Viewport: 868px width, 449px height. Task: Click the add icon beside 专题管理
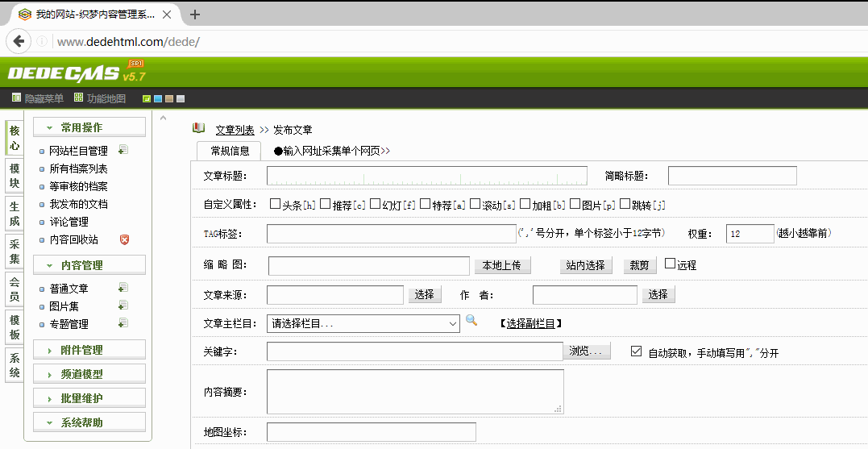pos(123,322)
